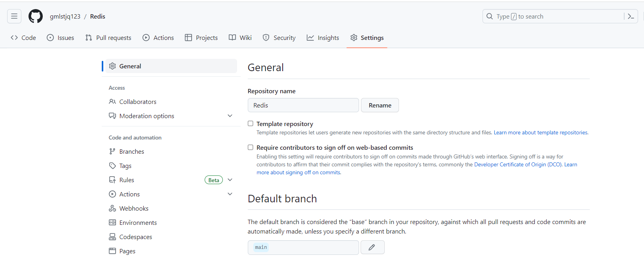Screen dimensions: 644x260
Task: Expand the Rules section chevron
Action: pyautogui.click(x=230, y=180)
